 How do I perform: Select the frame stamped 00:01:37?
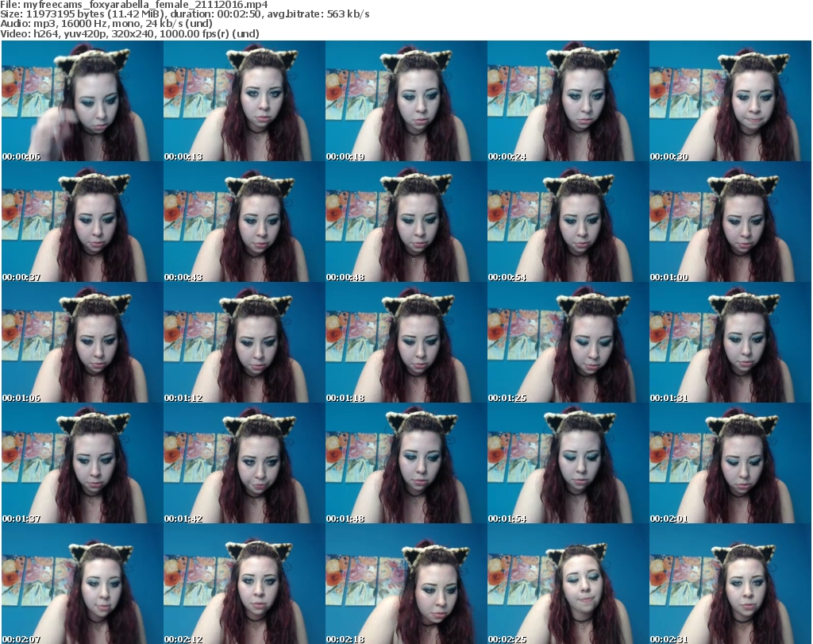(x=83, y=463)
